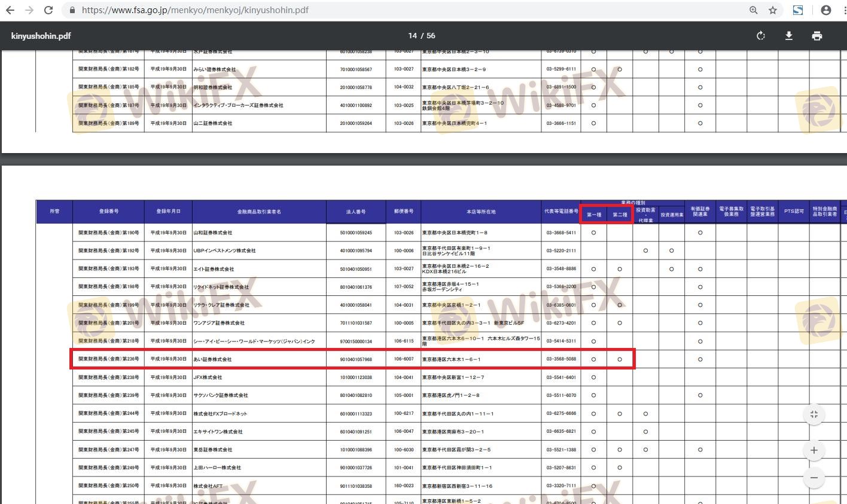Image resolution: width=847 pixels, height=504 pixels.
Task: Click the address 東京都中央区新富1-12-7
Action: pos(453,377)
